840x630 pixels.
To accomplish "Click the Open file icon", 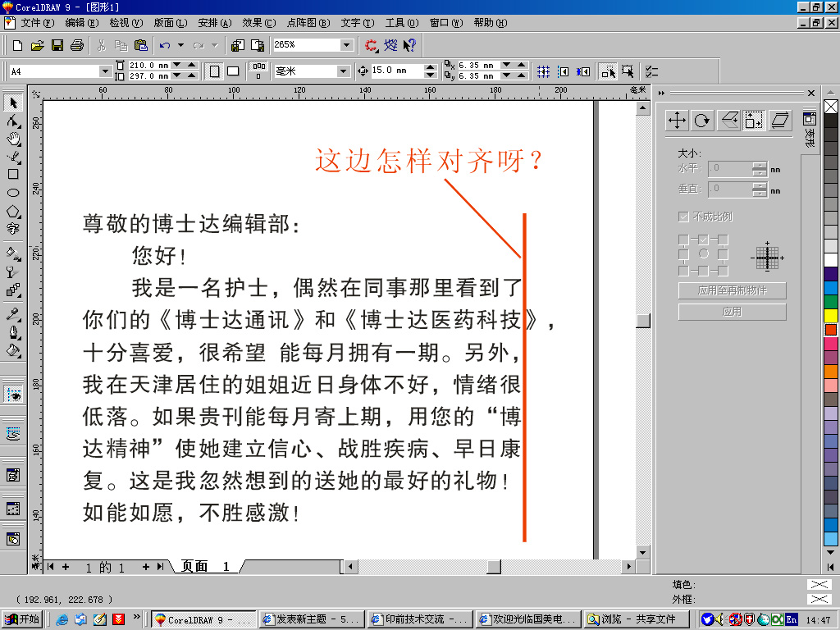I will [37, 46].
